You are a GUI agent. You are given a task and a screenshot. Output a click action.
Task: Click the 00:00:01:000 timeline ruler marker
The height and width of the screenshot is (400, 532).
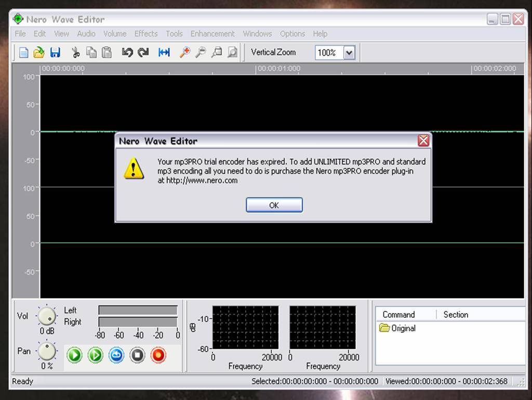click(279, 69)
